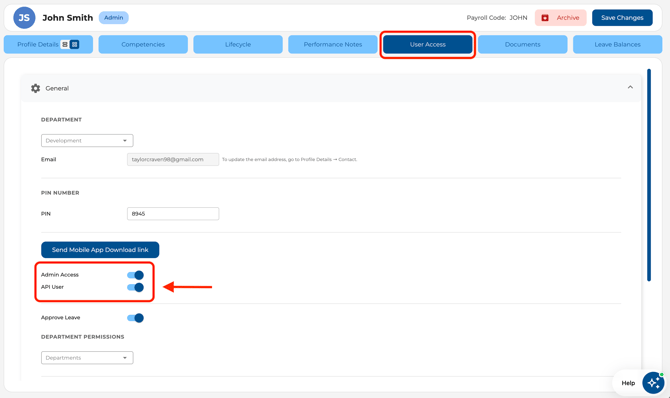Send Mobile App Download link
The width and height of the screenshot is (670, 398).
(x=100, y=250)
